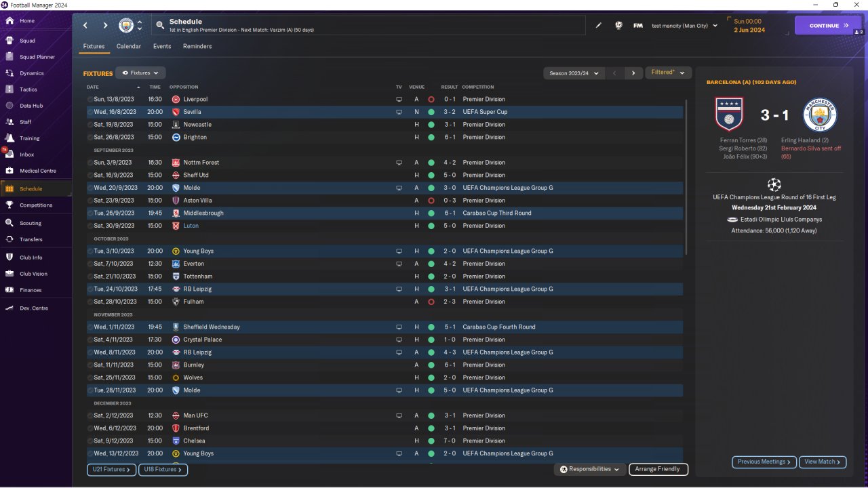Screen dimensions: 868x488
Task: Click the Aston Villa 0 - 3 result
Action: (450, 201)
